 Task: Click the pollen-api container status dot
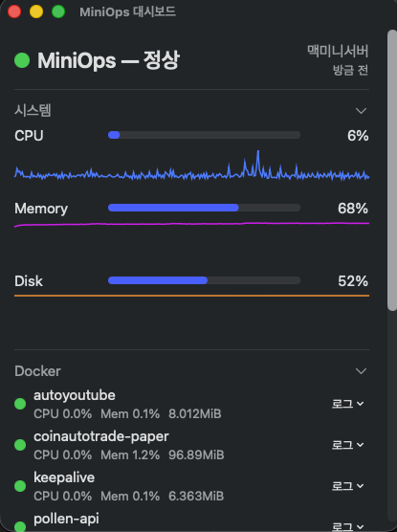20,526
